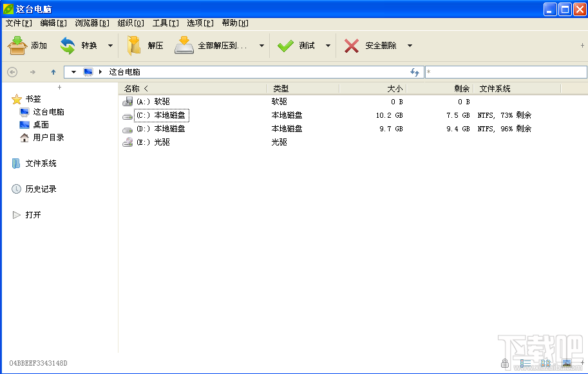Open the address bar history dropdown
This screenshot has height=374, width=588.
(x=74, y=72)
